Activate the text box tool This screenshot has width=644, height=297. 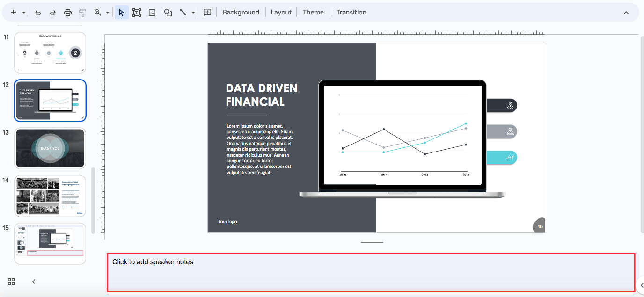point(137,12)
